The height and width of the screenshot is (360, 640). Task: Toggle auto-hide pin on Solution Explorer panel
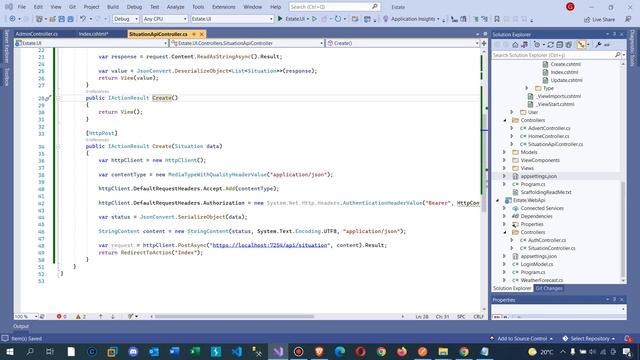(614, 34)
